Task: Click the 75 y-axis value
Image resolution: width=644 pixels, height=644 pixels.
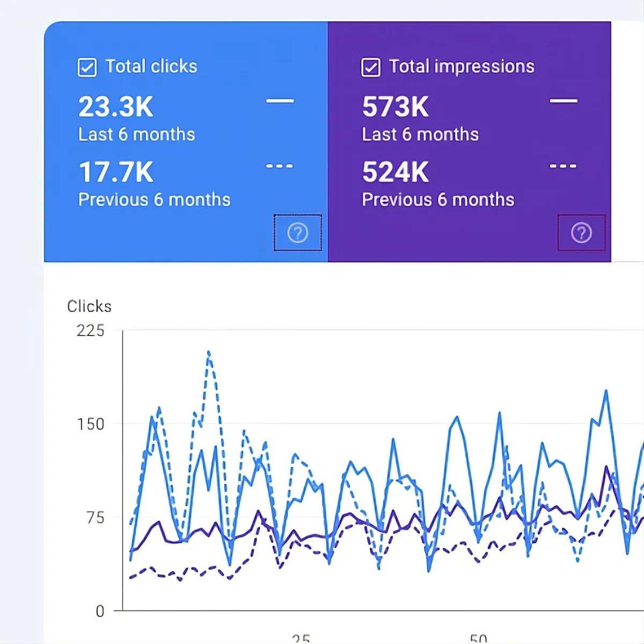Action: point(95,518)
